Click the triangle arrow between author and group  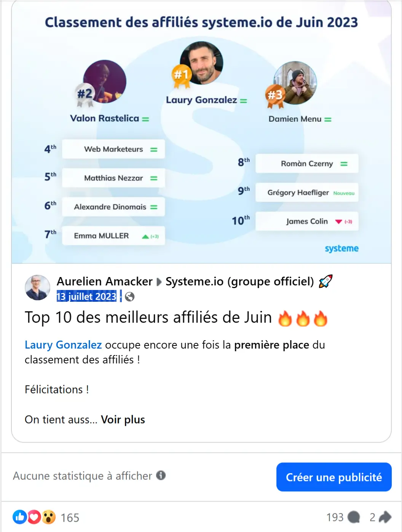(159, 282)
